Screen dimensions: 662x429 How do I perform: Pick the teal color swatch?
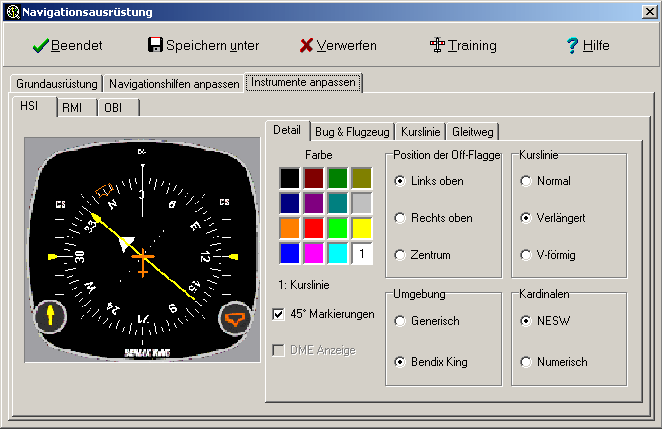338,203
